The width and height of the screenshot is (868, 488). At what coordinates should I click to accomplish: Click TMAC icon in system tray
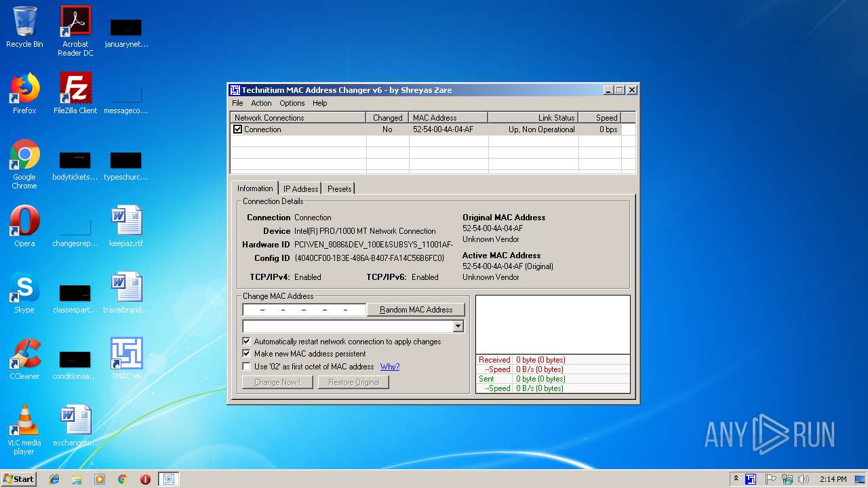(751, 479)
